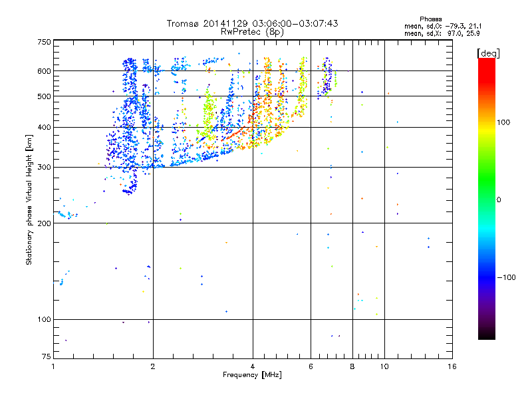Click the x-axis tick label '4'
The height and width of the screenshot is (399, 532).
253,366
